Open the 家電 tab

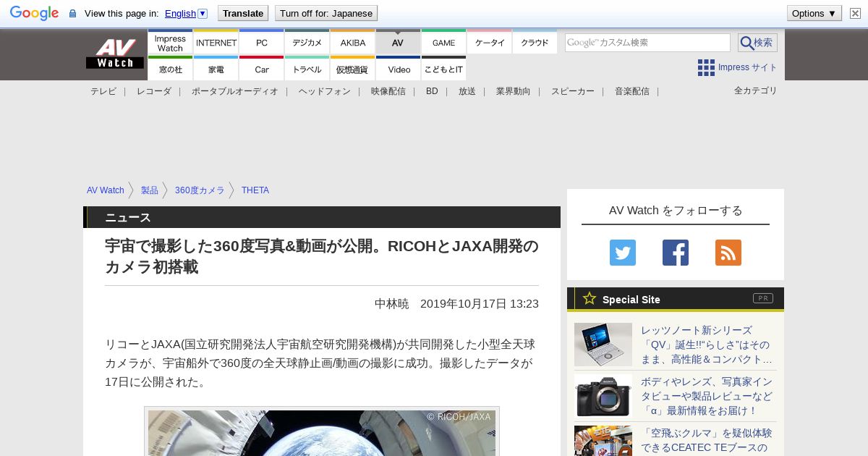(x=216, y=69)
